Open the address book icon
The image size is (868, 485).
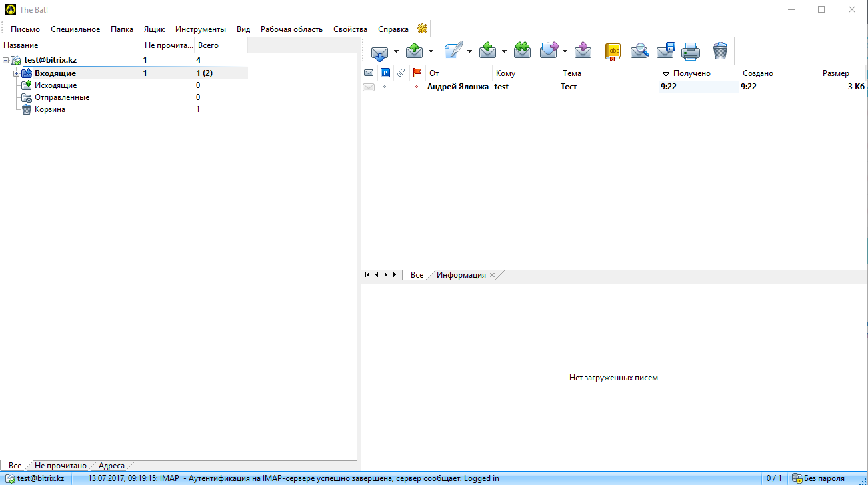point(613,51)
